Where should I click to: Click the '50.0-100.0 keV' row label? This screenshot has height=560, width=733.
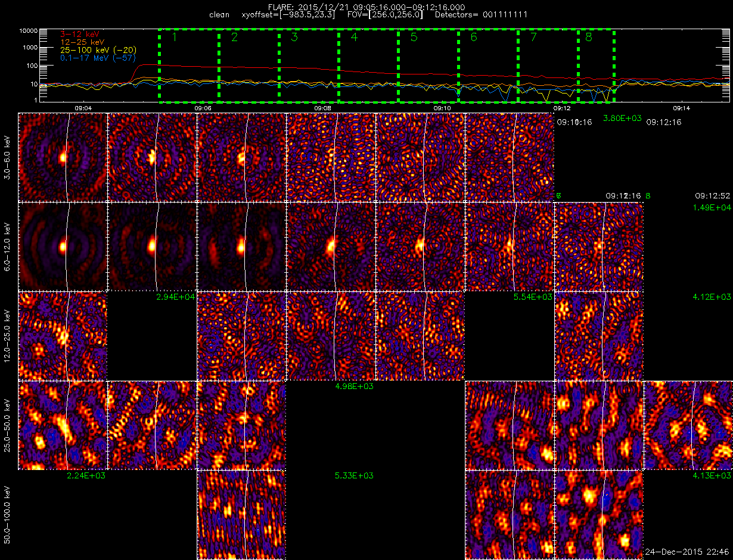[x=7, y=515]
